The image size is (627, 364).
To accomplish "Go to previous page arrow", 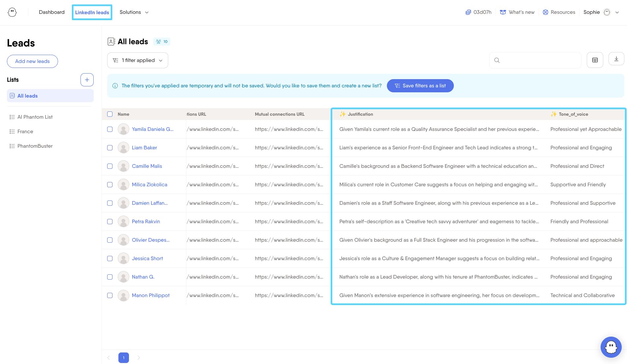I will 109,358.
